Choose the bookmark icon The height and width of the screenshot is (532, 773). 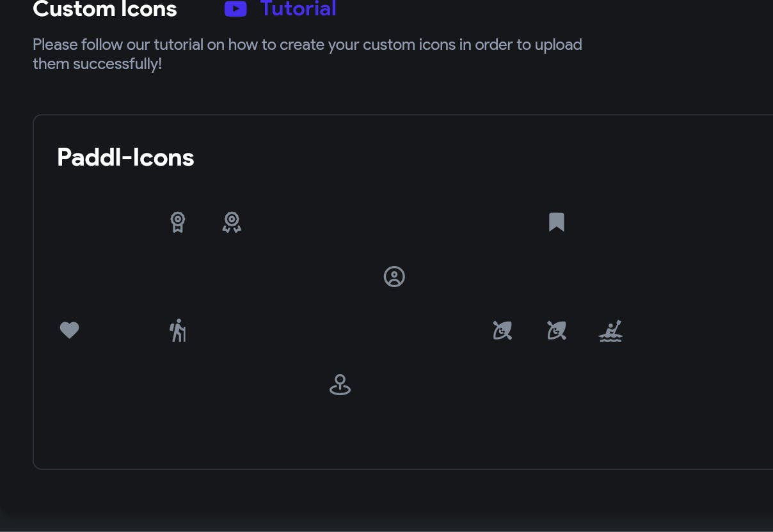click(x=557, y=223)
